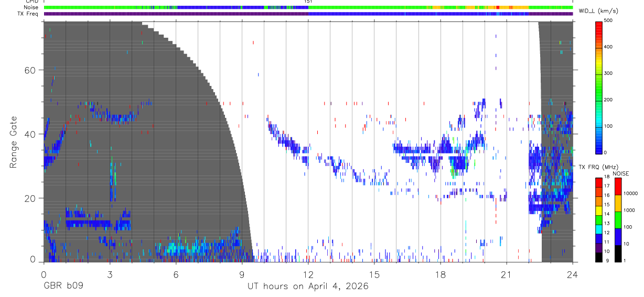Select the "GBR b09" radar beam label
The width and height of the screenshot is (644, 297).
(x=63, y=287)
